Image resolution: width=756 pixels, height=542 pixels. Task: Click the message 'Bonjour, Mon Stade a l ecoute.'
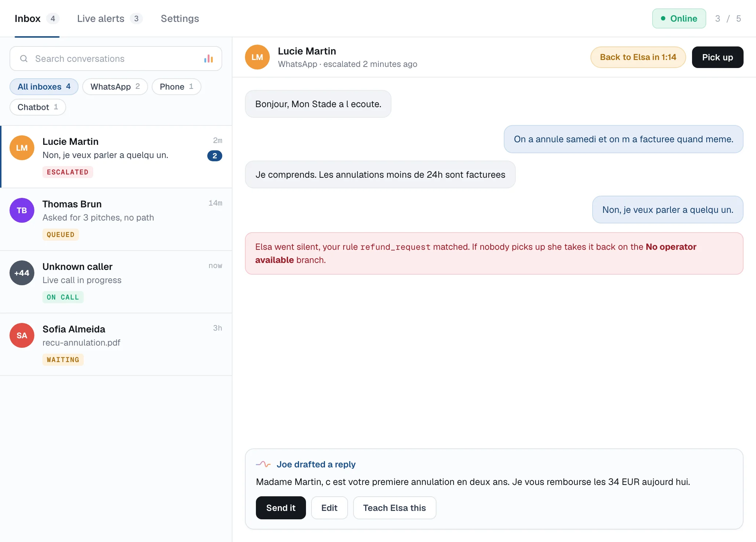(318, 104)
